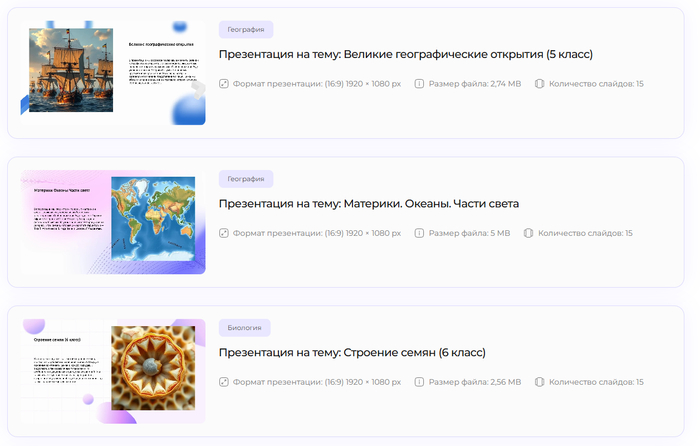This screenshot has width=700, height=446.
Task: Click file size icon beside 2,56 MB
Action: tap(419, 382)
